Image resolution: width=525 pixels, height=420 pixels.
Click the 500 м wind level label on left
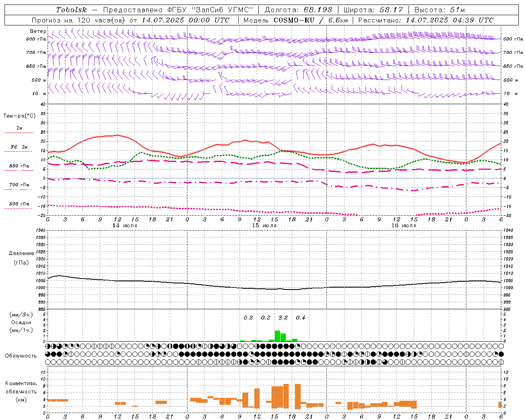[x=39, y=80]
